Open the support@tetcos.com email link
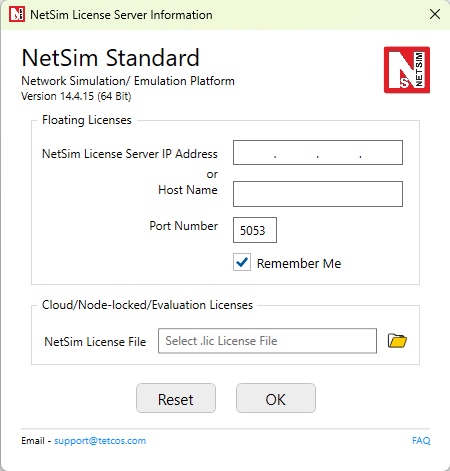Screen dimensions: 450x471 pos(100,441)
